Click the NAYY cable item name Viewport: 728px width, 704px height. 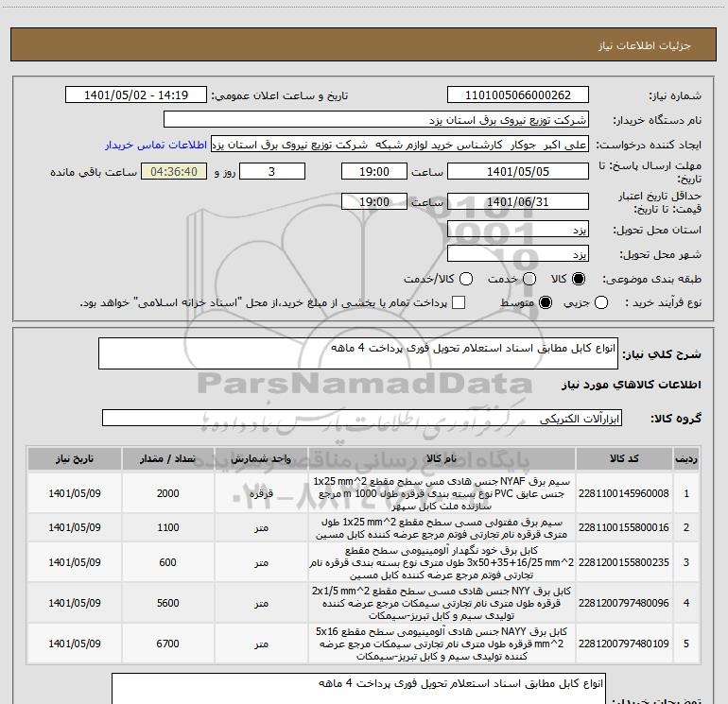point(442,644)
